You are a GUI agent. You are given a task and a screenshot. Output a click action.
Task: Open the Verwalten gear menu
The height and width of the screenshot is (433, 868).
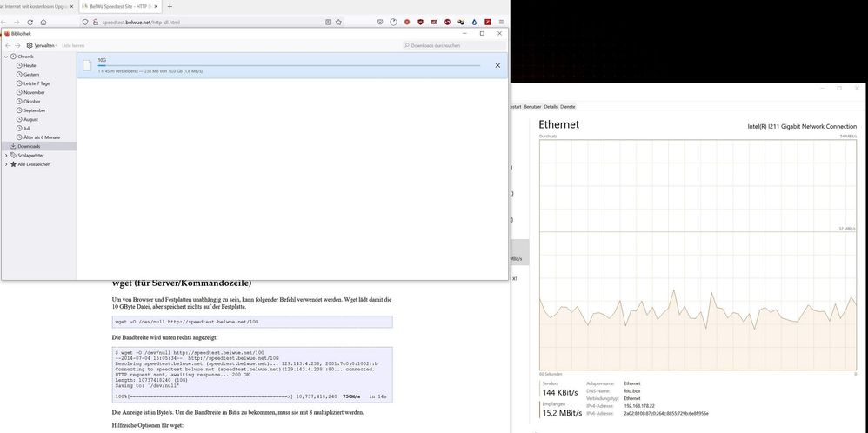click(42, 45)
